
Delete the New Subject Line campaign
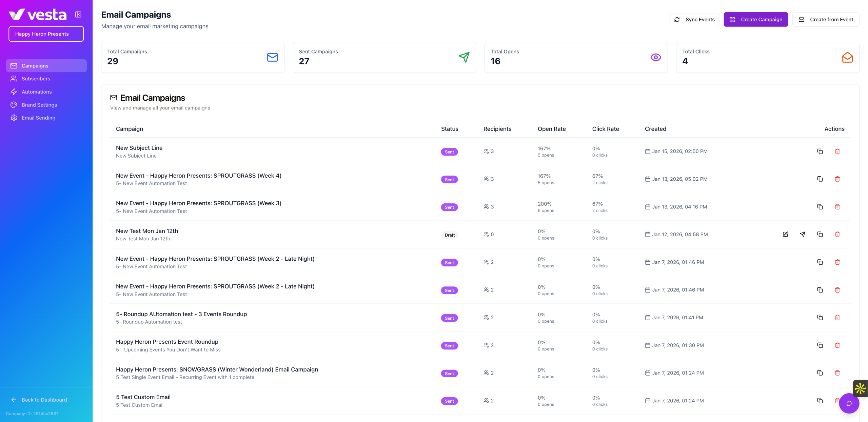(837, 152)
